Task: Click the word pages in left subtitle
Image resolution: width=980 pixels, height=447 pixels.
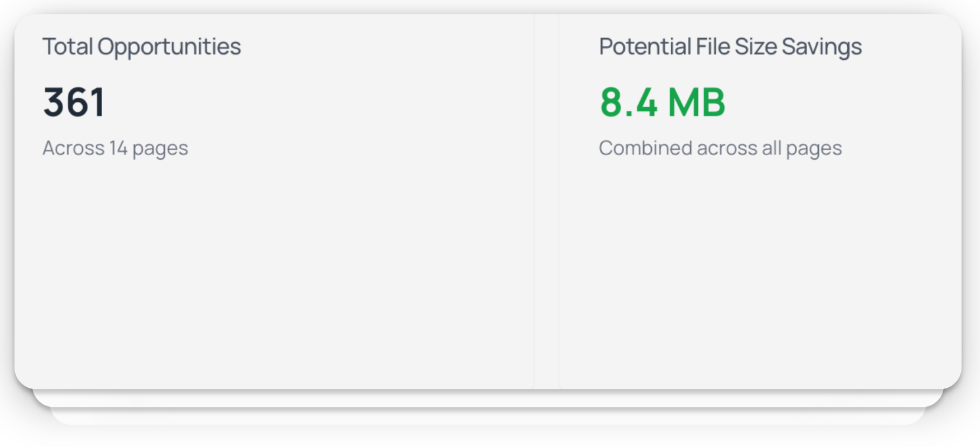Action: tap(160, 149)
